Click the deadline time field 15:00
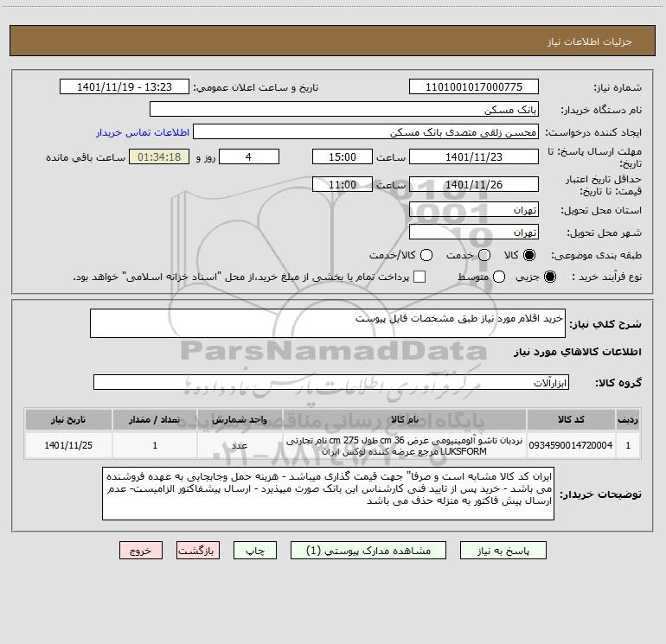This screenshot has height=644, width=666. coord(343,156)
